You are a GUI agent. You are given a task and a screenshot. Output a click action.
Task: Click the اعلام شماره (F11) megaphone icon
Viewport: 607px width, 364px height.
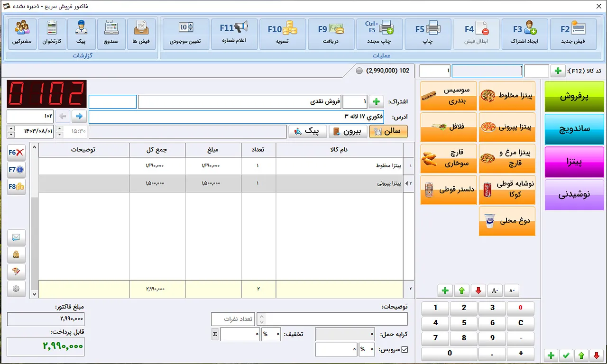coord(234,34)
